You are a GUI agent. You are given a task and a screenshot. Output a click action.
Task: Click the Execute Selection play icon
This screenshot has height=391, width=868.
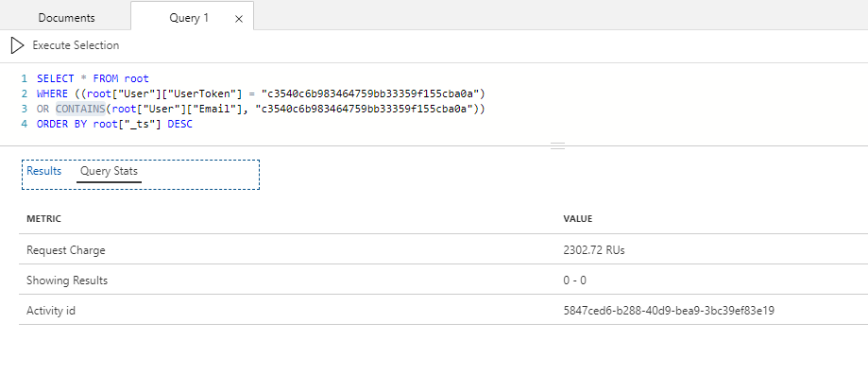click(x=17, y=45)
